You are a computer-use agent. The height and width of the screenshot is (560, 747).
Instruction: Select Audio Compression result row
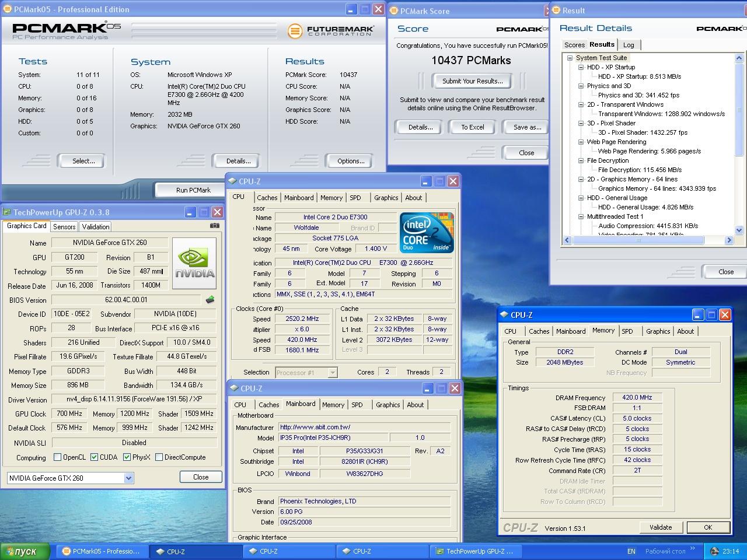point(648,226)
